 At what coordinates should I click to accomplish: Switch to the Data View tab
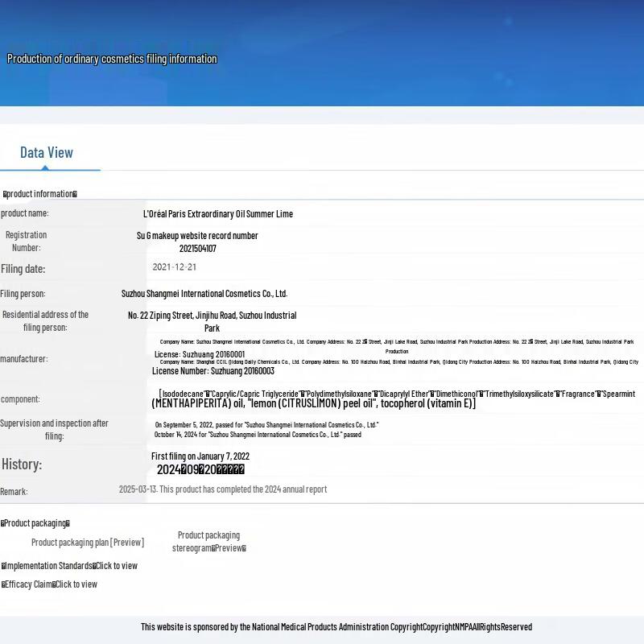pyautogui.click(x=47, y=153)
